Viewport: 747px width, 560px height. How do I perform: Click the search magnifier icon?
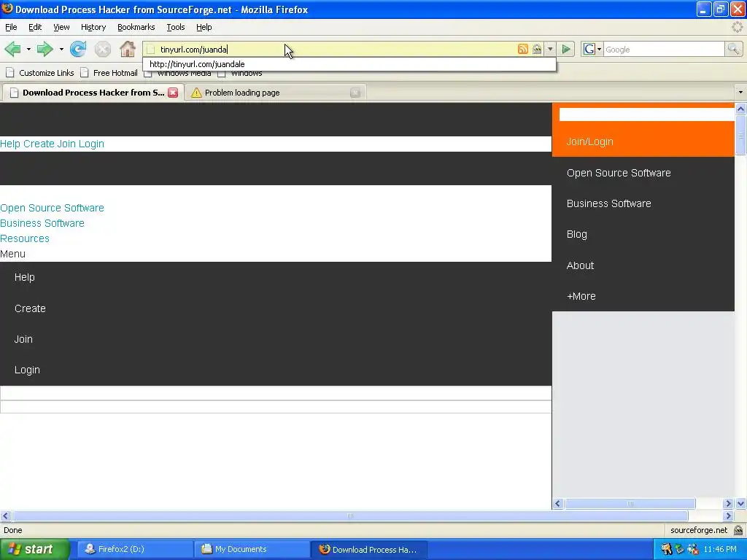coord(734,49)
